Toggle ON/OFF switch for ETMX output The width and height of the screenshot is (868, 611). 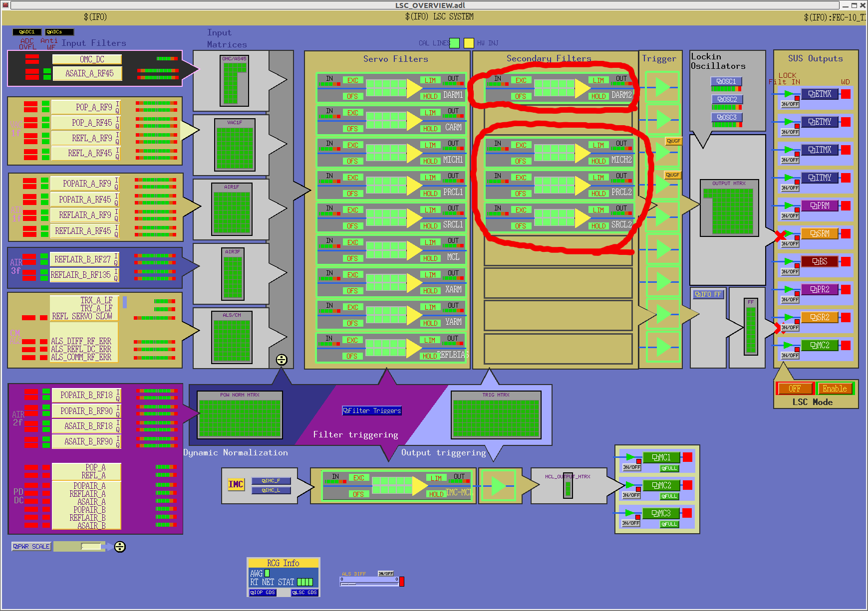790,104
